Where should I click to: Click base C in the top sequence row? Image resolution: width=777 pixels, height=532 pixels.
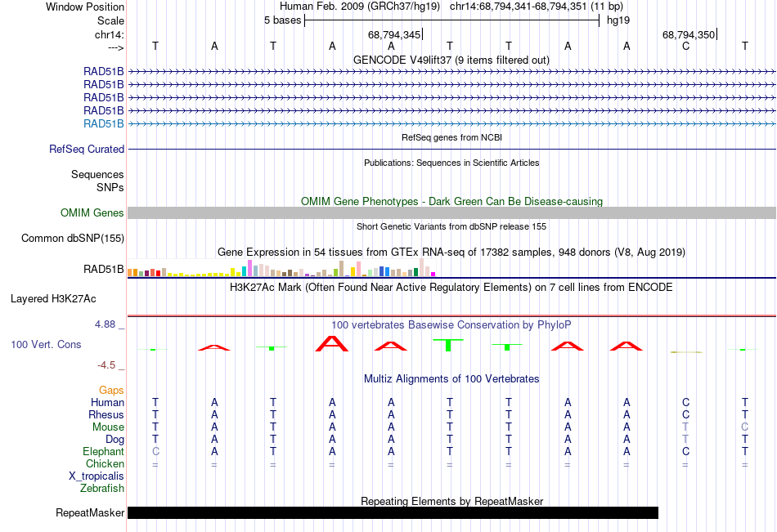tap(686, 46)
